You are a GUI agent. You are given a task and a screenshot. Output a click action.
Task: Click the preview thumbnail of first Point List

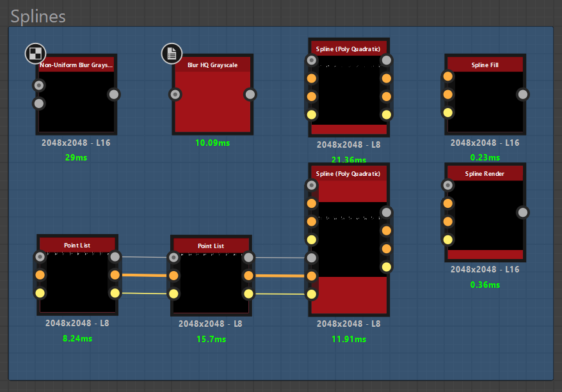(77, 281)
